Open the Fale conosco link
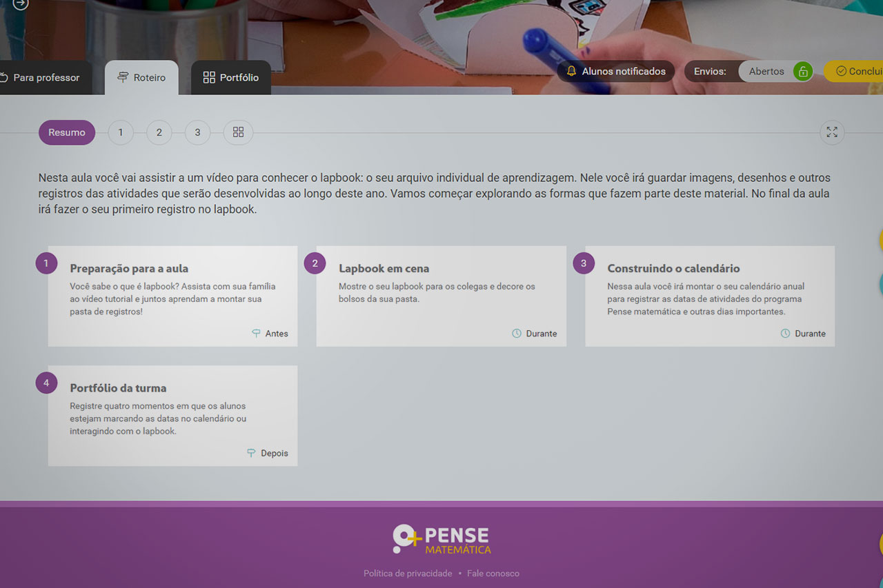883x588 pixels. point(493,574)
